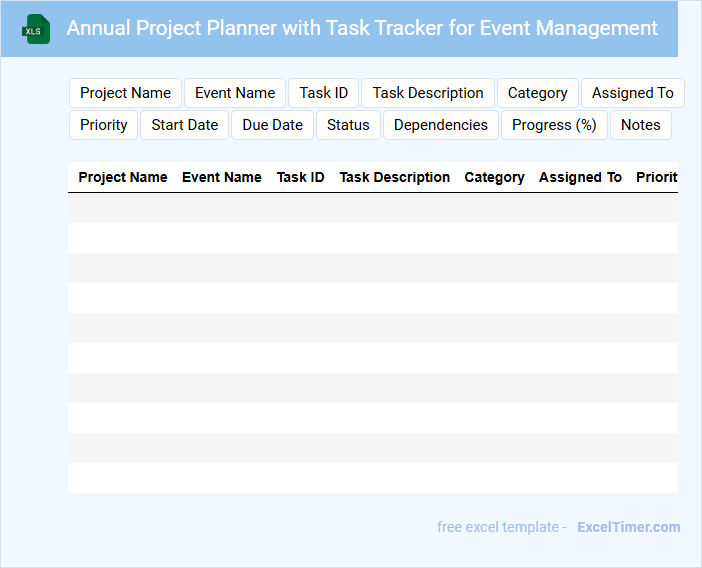Select the Progress (%) tag

pyautogui.click(x=554, y=125)
